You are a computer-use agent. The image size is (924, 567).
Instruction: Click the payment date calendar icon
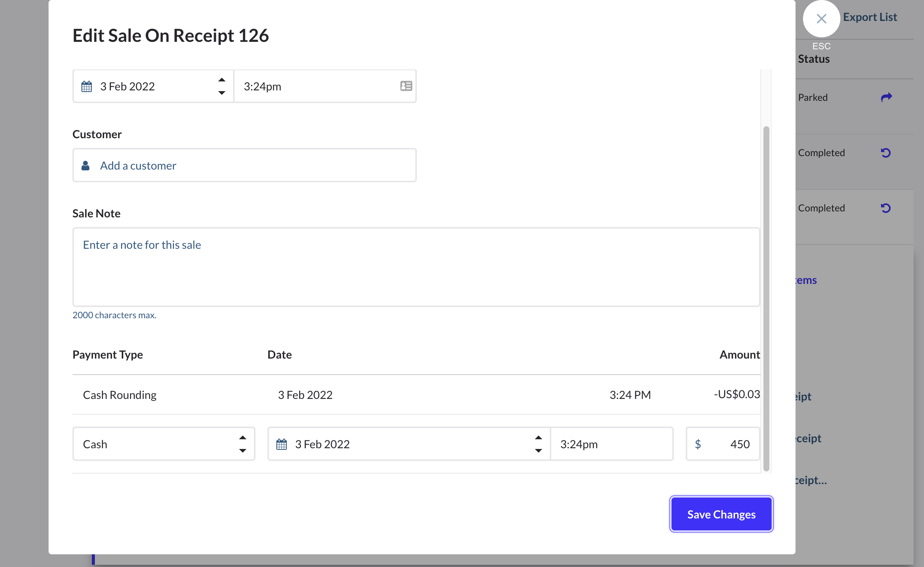click(281, 444)
